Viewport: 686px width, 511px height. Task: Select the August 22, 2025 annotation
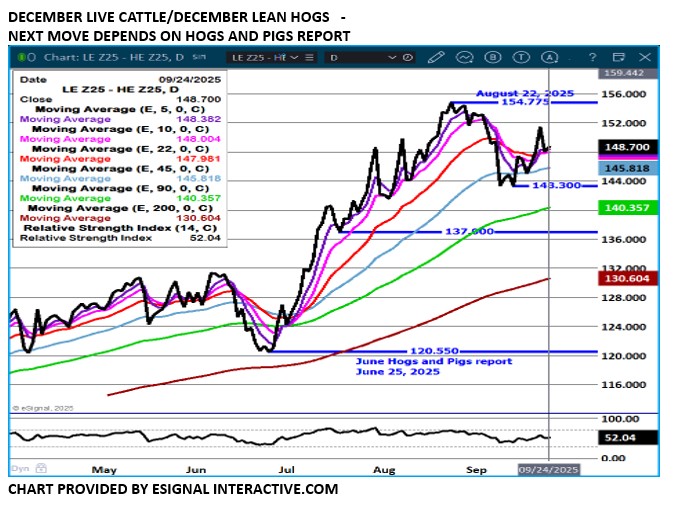525,93
